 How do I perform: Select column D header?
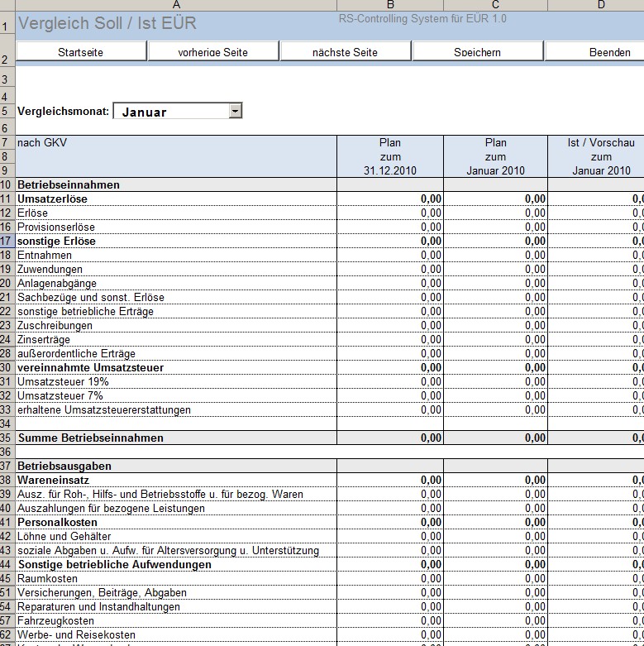click(x=600, y=5)
